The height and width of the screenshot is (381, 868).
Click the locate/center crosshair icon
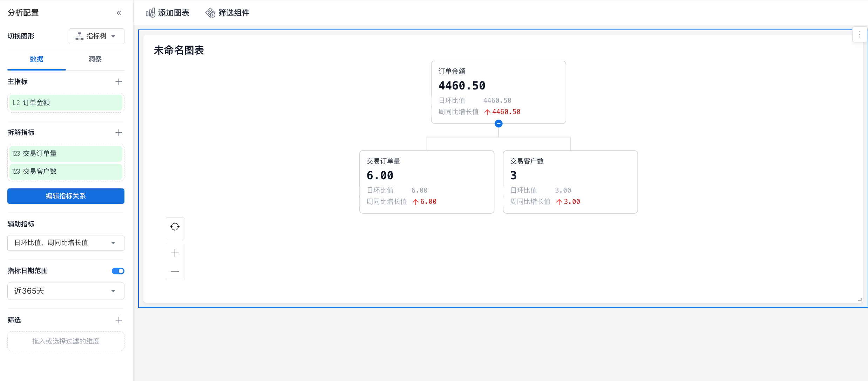pyautogui.click(x=175, y=227)
